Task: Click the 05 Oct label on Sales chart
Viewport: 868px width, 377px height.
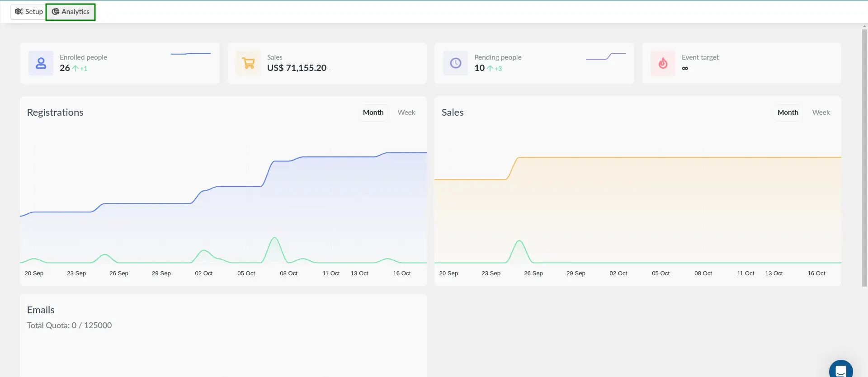Action: (x=660, y=273)
